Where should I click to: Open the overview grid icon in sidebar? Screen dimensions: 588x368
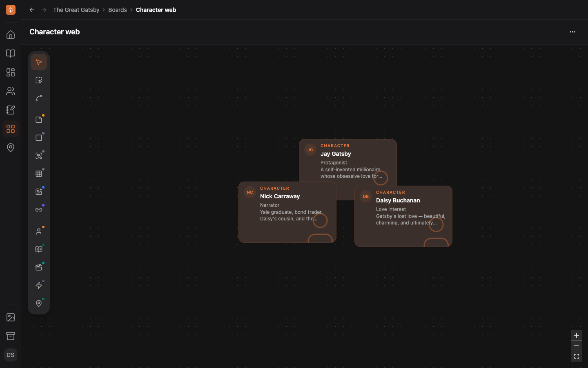click(x=11, y=72)
